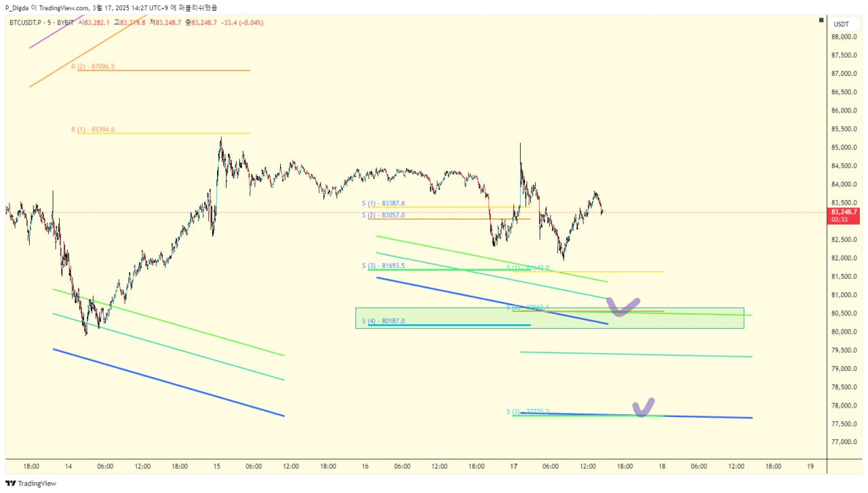Select the S (3) - 81693.5 support label
This screenshot has height=493, width=868.
(x=383, y=265)
